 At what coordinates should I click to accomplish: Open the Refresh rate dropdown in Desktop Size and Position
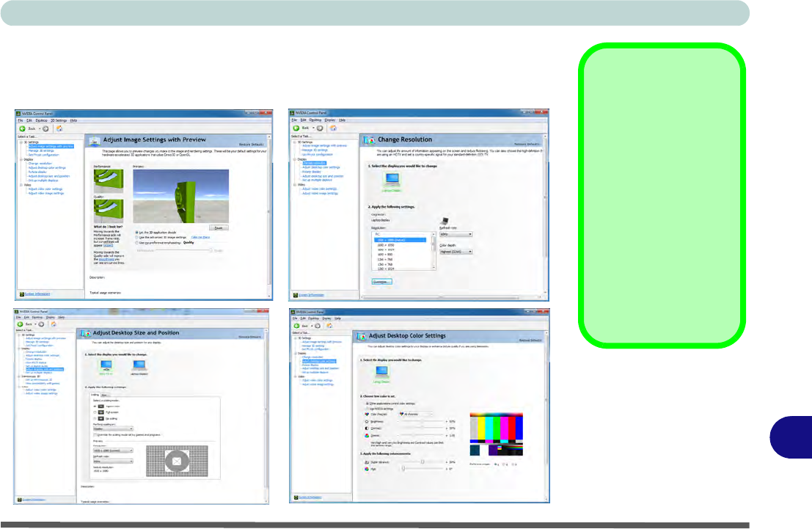click(113, 461)
